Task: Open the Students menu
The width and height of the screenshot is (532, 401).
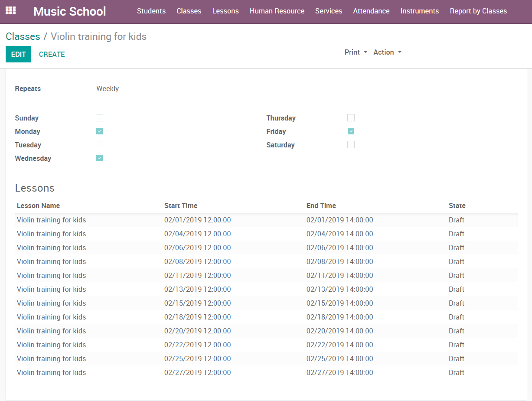Action: (151, 11)
